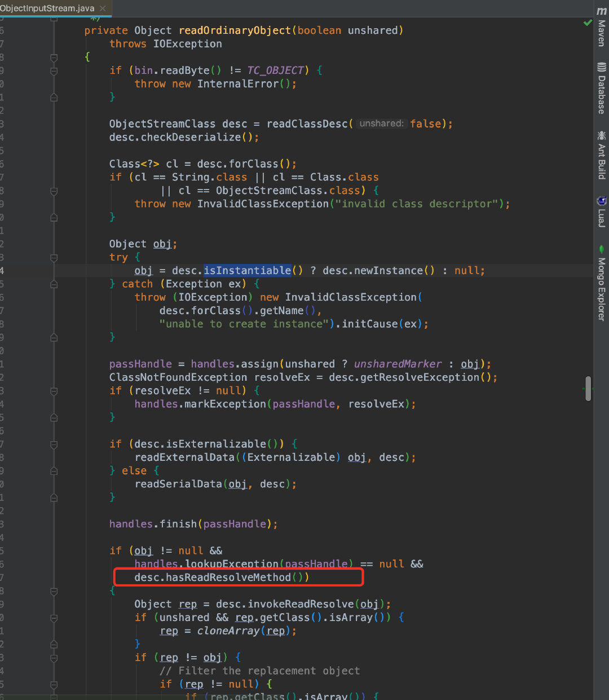
Task: Click getResolveException call
Action: [x=420, y=378]
